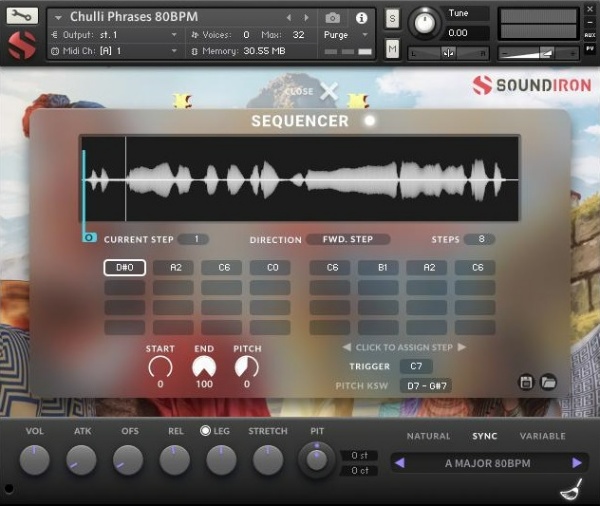Select sequencer step D#0
600x506 pixels.
click(x=125, y=268)
